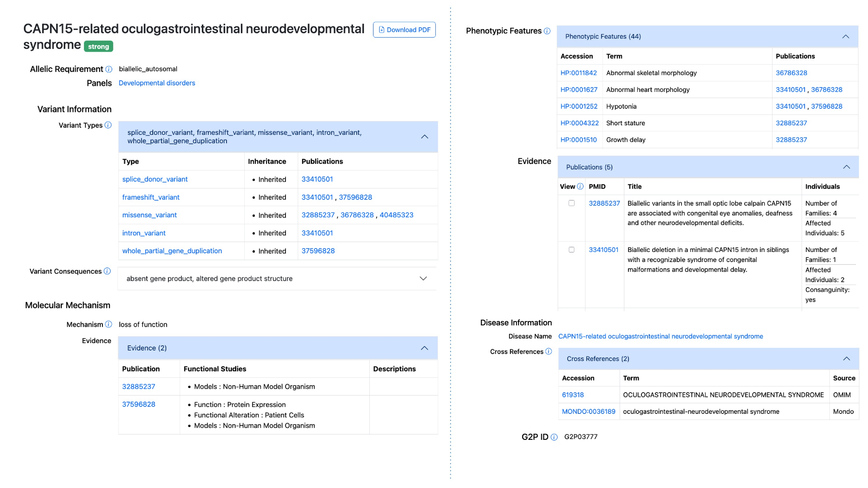868x488 pixels.
Task: Open HP:0001252 Hypotonia accession link
Action: coord(579,106)
